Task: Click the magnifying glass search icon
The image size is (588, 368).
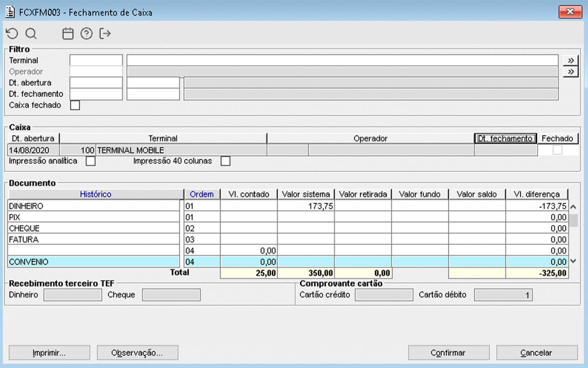Action: (x=31, y=34)
